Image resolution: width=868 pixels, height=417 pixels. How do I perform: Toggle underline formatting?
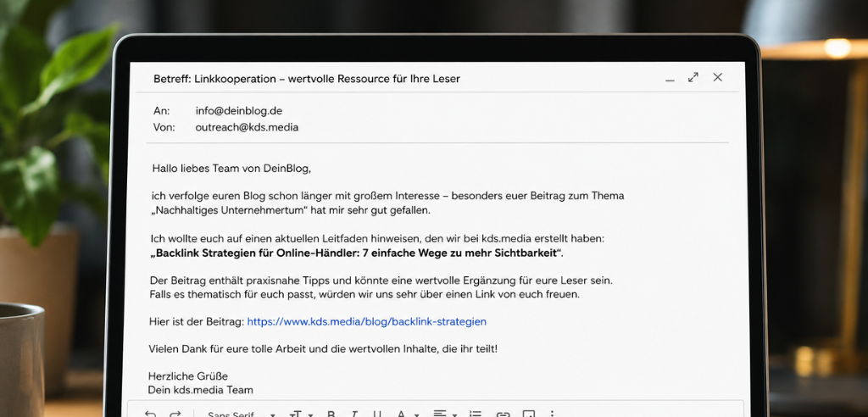pyautogui.click(x=377, y=414)
